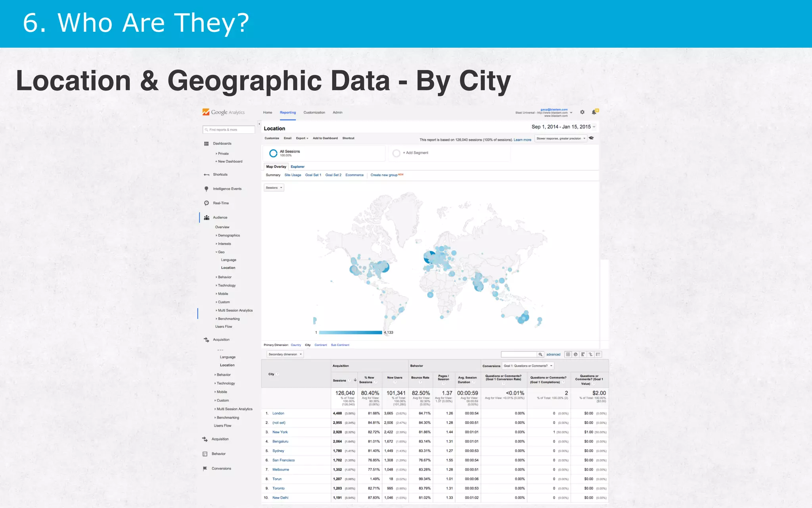Click the table search magnifier icon
Viewport: 812px width, 508px height.
point(540,354)
